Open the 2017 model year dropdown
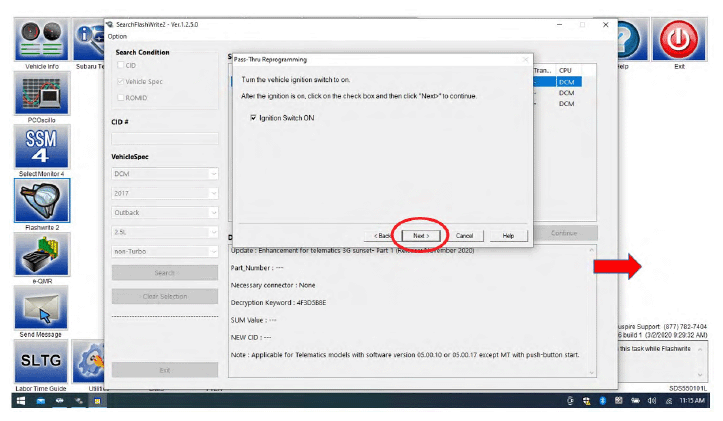Screen dimensions: 723x421 165,193
